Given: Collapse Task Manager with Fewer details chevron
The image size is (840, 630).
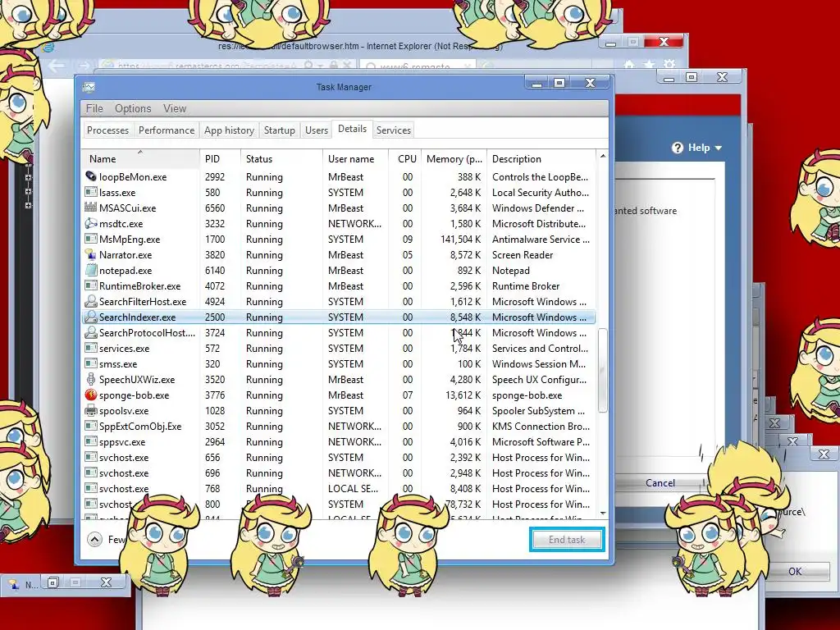Looking at the screenshot, I should (95, 539).
